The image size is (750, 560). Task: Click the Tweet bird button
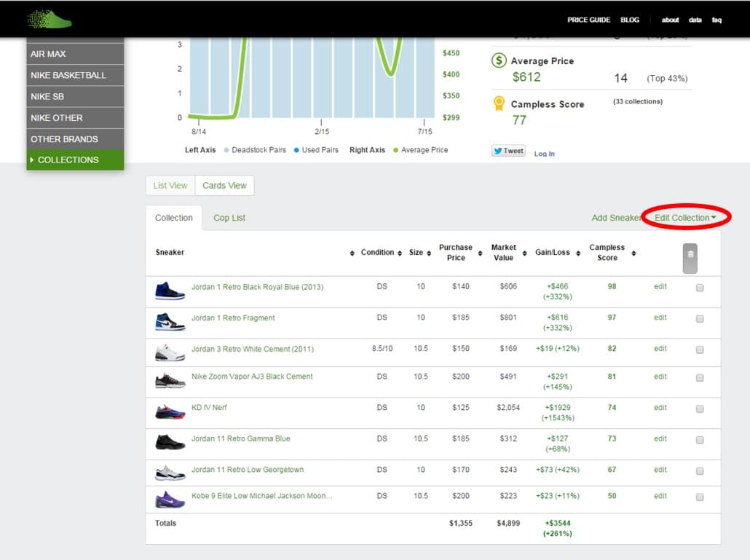(x=508, y=151)
